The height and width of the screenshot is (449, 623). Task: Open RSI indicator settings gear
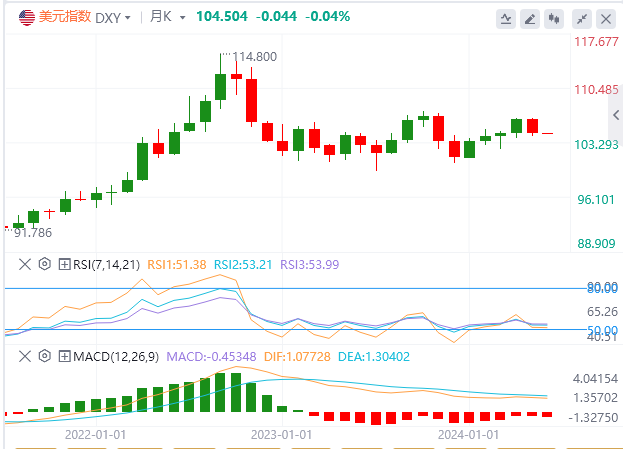click(44, 265)
